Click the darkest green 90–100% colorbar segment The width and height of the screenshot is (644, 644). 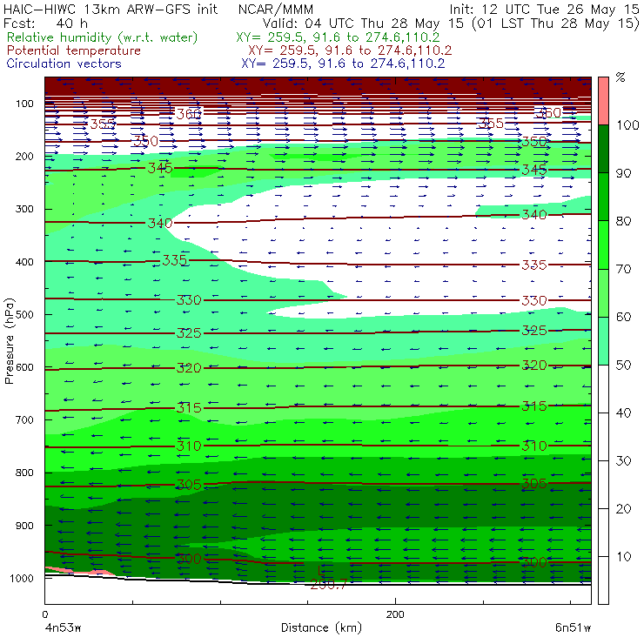pyautogui.click(x=603, y=149)
